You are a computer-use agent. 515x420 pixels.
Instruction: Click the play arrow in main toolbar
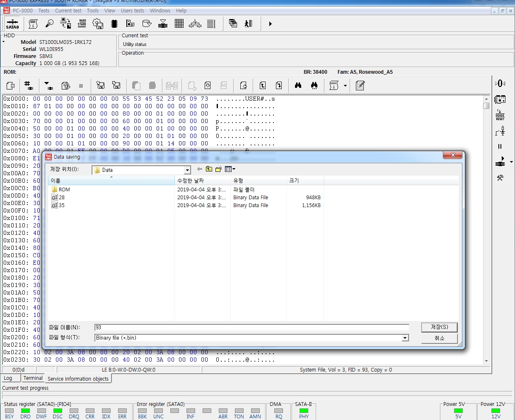click(270, 24)
